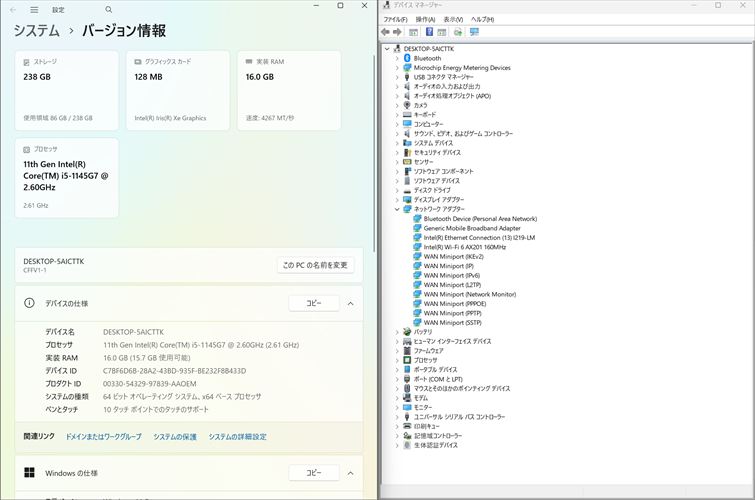Click コピー button in デバイスの仕様 section

click(314, 303)
